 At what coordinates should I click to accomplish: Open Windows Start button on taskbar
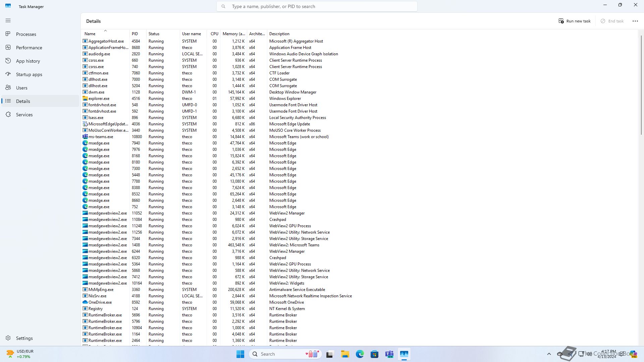point(240,354)
